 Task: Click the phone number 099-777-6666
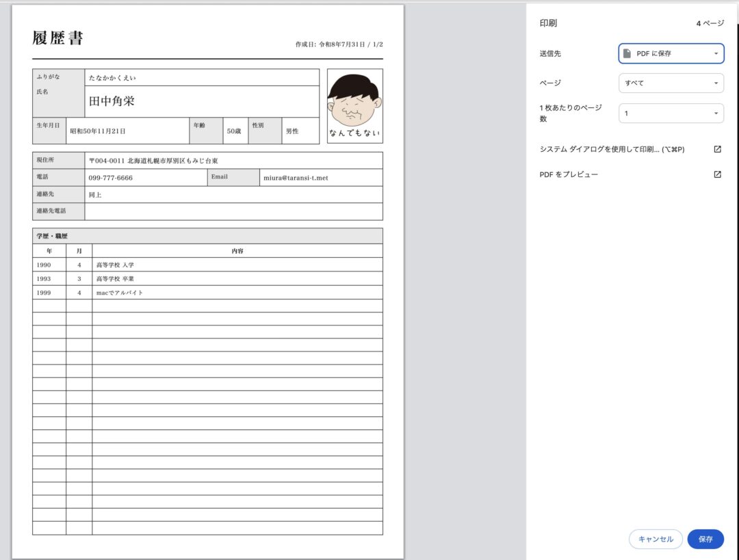[110, 178]
